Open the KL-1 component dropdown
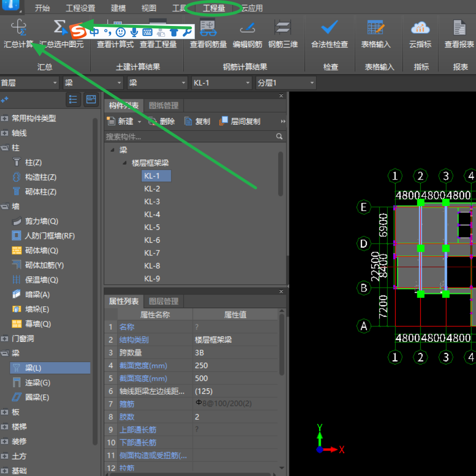The height and width of the screenshot is (476, 476). point(221,83)
